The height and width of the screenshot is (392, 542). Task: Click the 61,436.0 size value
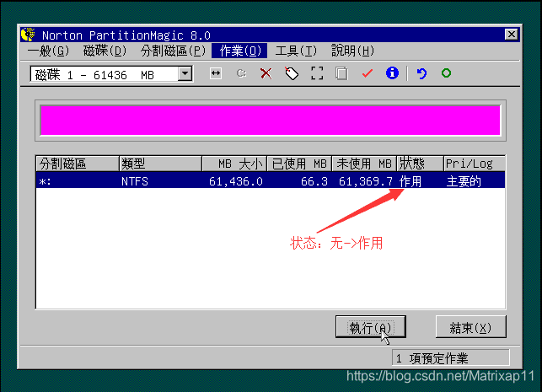click(x=236, y=181)
